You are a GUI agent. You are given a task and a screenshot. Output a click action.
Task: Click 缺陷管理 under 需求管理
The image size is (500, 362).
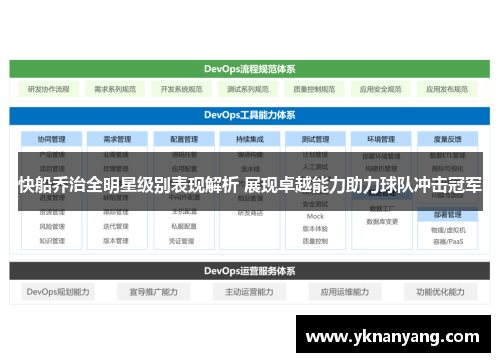116,198
